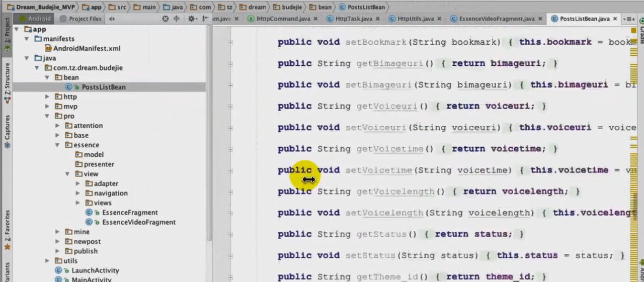Open the Project tool window side tab
The height and width of the screenshot is (282, 644).
(x=7, y=34)
